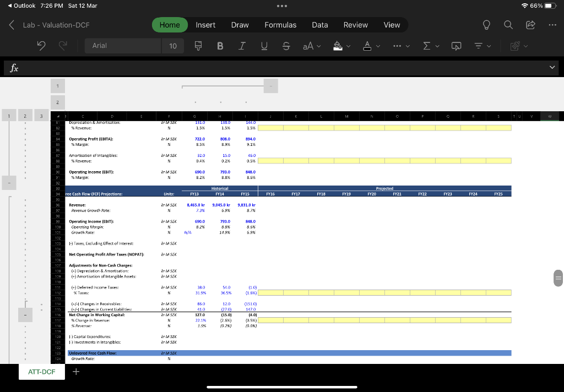This screenshot has width=564, height=392.
Task: Grab the vertical scroll handle
Action: pyautogui.click(x=558, y=278)
